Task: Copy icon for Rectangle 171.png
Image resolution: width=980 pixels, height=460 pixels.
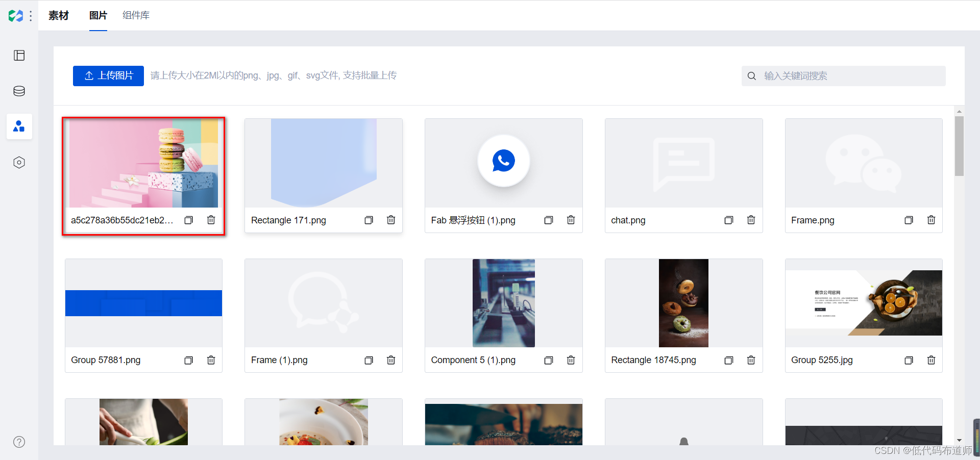Action: coord(369,220)
